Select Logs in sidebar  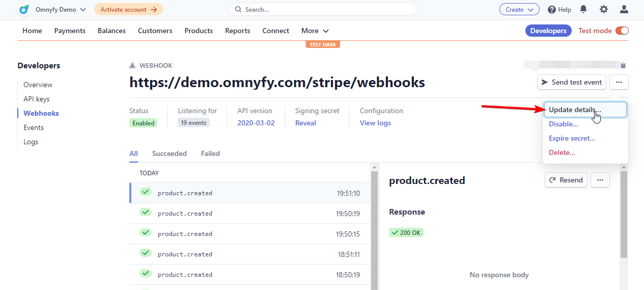pos(31,142)
